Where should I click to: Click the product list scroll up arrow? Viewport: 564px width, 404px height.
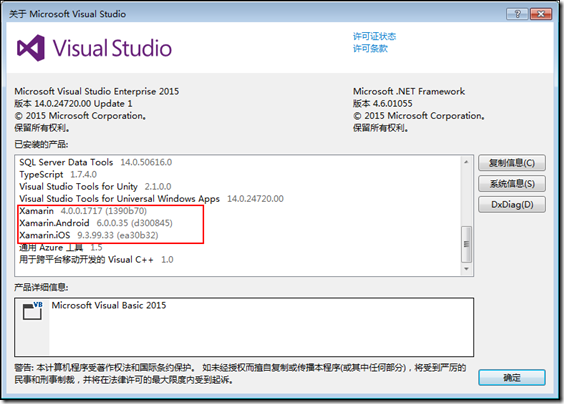tap(466, 162)
